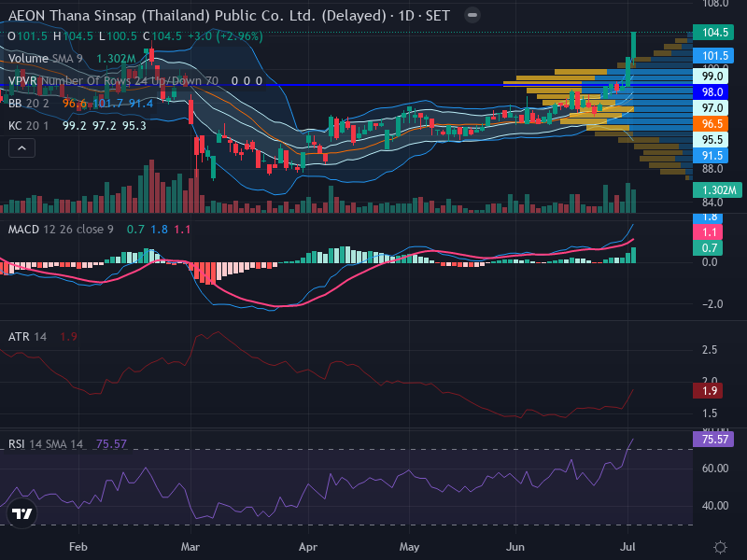Click the May label on time axis
Screen dimensions: 747x560
coord(409,547)
